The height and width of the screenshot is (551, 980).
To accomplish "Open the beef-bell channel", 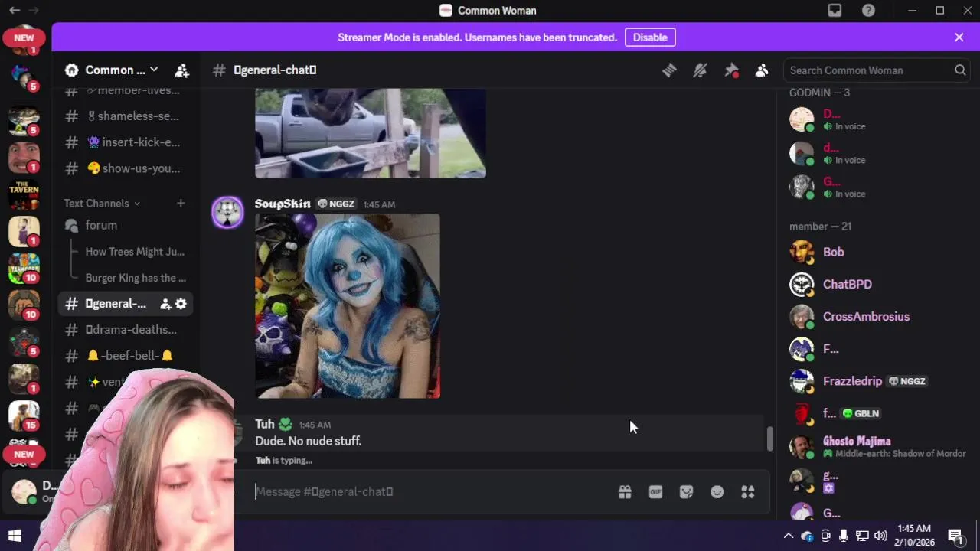I will click(x=126, y=356).
